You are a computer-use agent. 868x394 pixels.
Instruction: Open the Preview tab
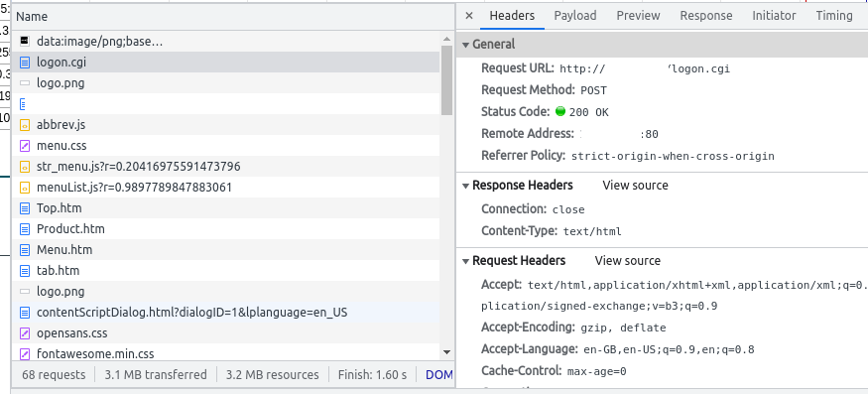pyautogui.click(x=638, y=16)
